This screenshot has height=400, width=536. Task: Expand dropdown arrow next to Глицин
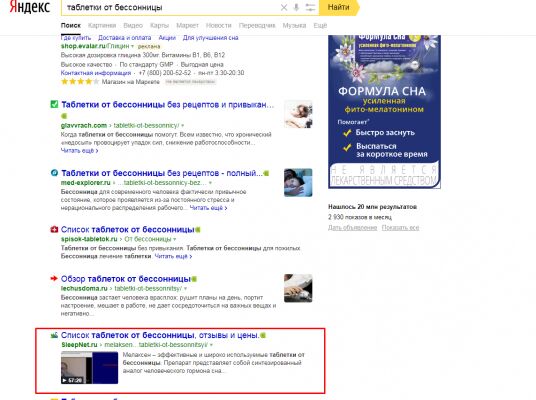(132, 46)
